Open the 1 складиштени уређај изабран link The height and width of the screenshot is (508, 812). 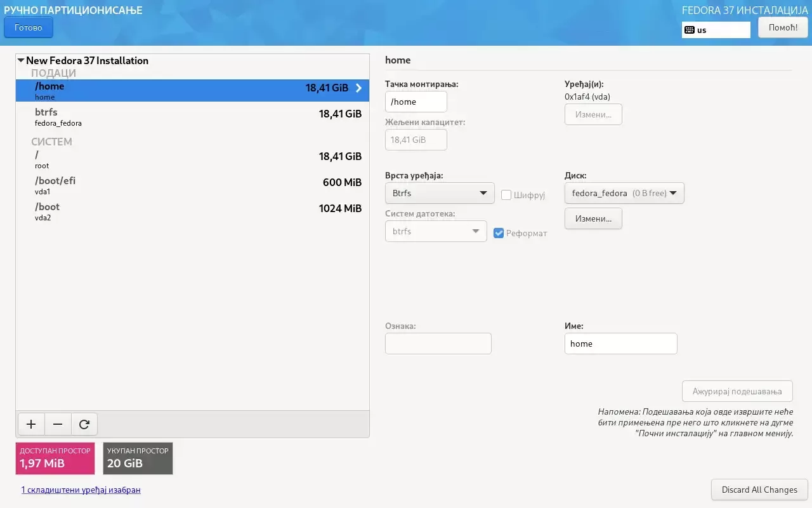coord(81,490)
